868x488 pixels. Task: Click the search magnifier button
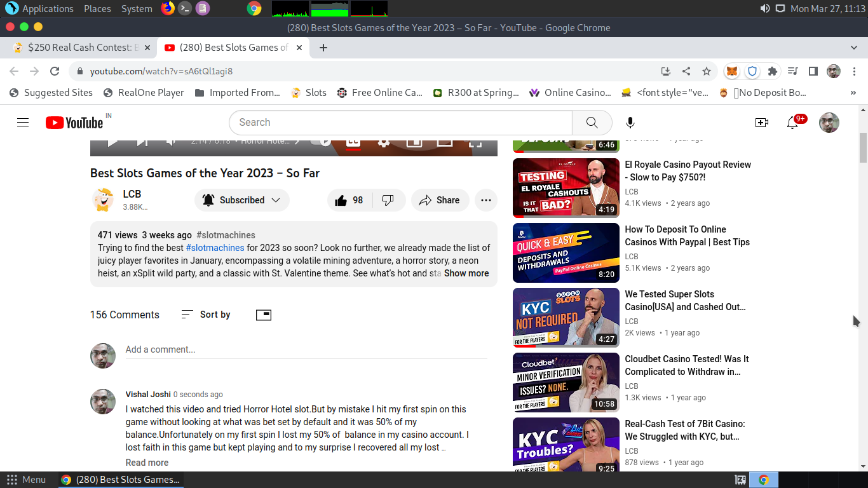point(592,123)
